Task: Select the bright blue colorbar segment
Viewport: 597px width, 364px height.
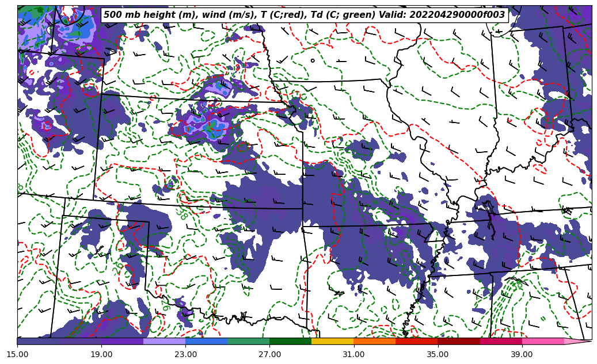Action: coord(206,341)
